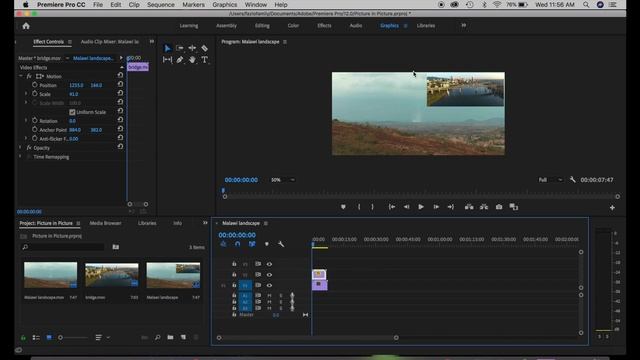The height and width of the screenshot is (360, 640).
Task: Toggle Position animation stopwatch
Action: 35,85
